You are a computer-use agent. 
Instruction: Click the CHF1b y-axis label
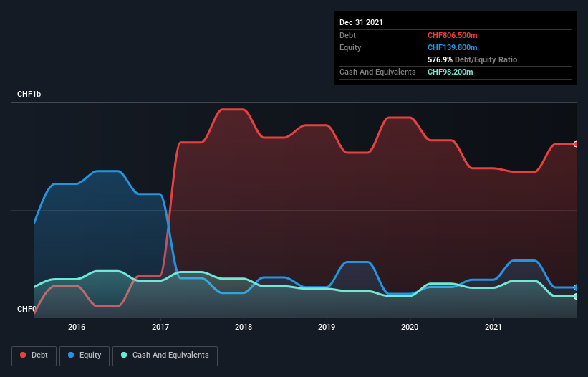(x=29, y=94)
